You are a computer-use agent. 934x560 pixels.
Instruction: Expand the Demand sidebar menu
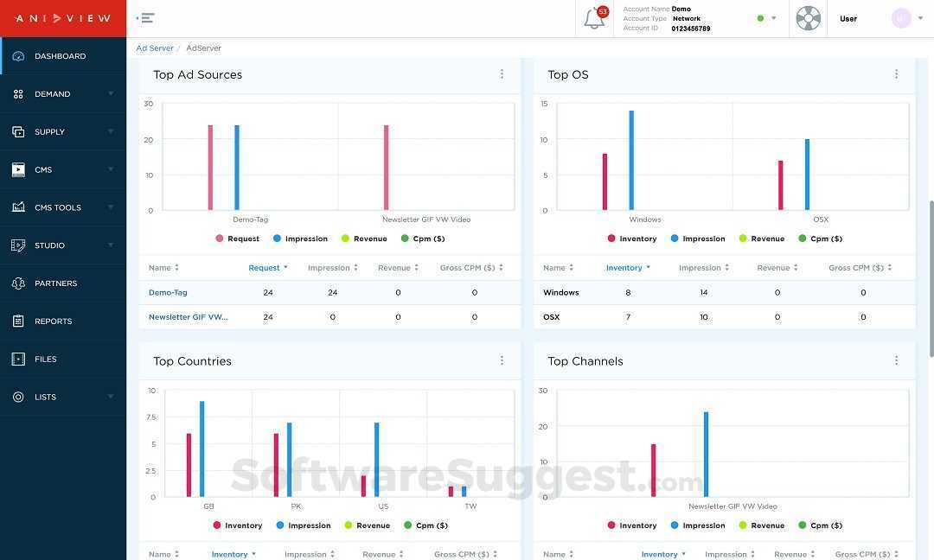63,94
